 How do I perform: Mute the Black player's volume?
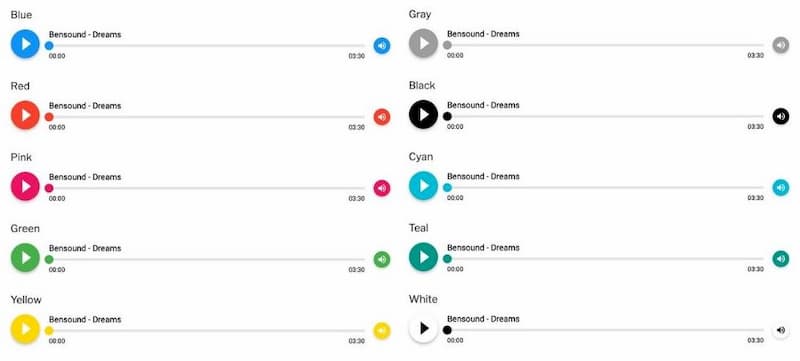pos(781,117)
